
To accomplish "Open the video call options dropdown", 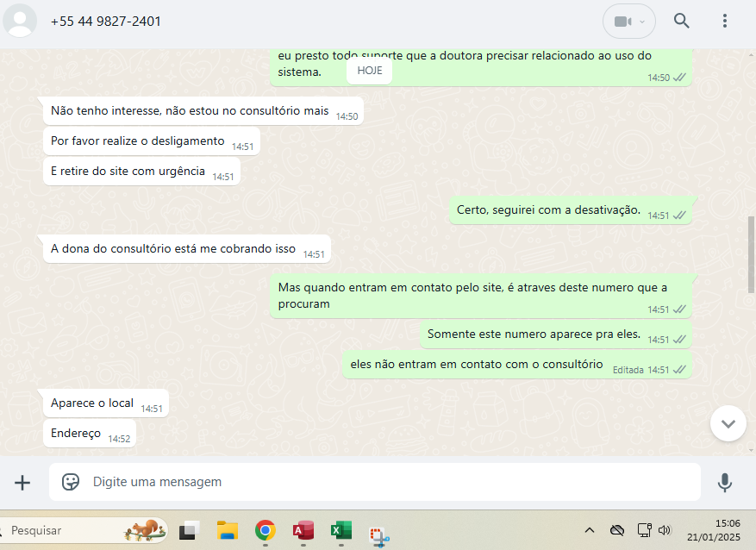I will [629, 22].
